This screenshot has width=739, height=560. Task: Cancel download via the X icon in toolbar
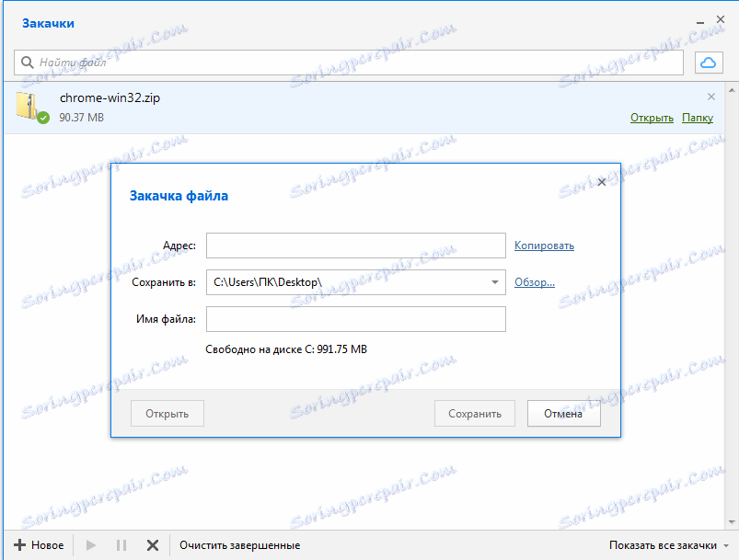(152, 544)
